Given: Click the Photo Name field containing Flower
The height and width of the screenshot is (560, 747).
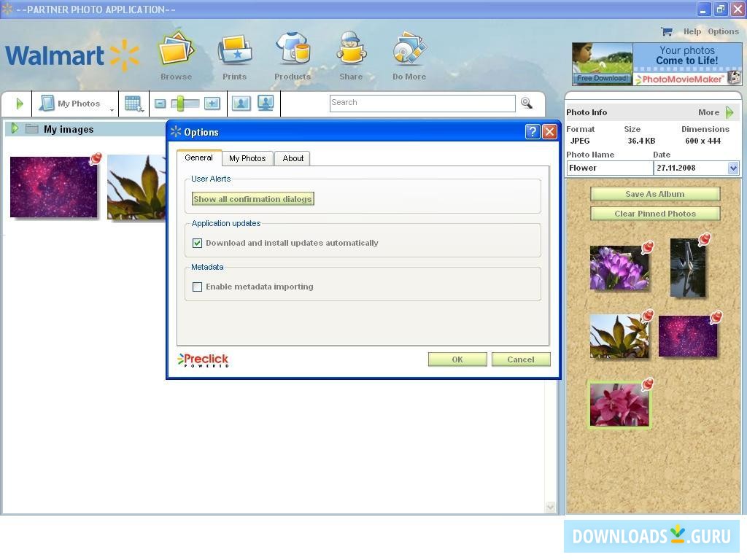Looking at the screenshot, I should [x=609, y=168].
